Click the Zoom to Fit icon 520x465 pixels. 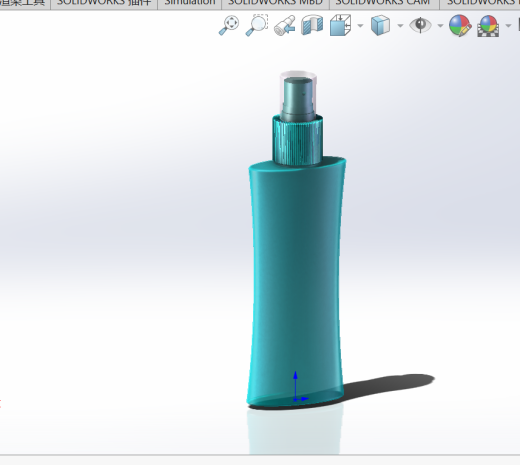pos(229,25)
